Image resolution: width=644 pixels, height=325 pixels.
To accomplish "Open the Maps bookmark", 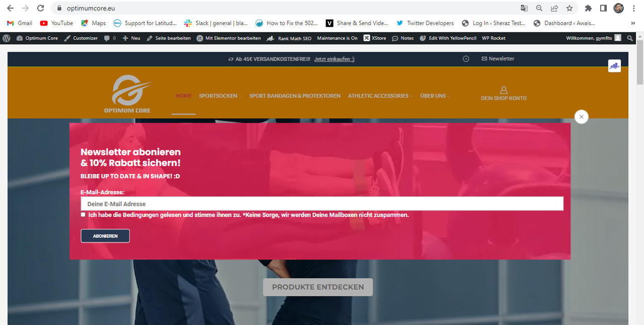I will pos(94,23).
